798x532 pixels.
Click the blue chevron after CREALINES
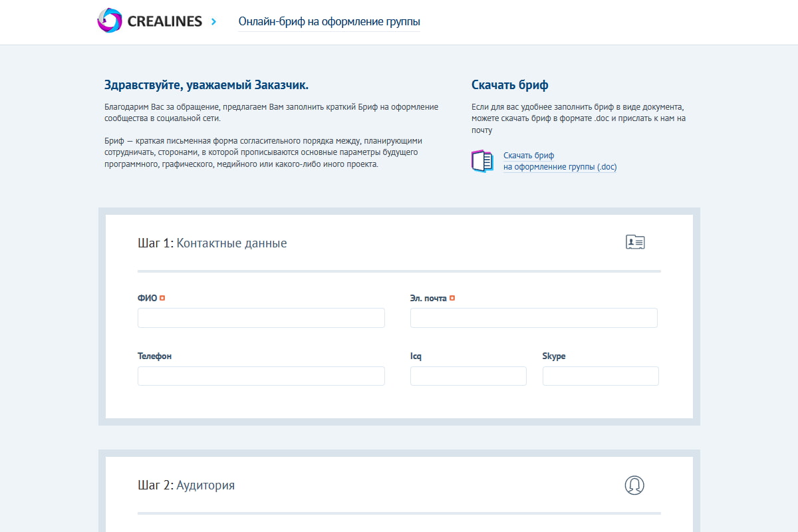click(213, 21)
